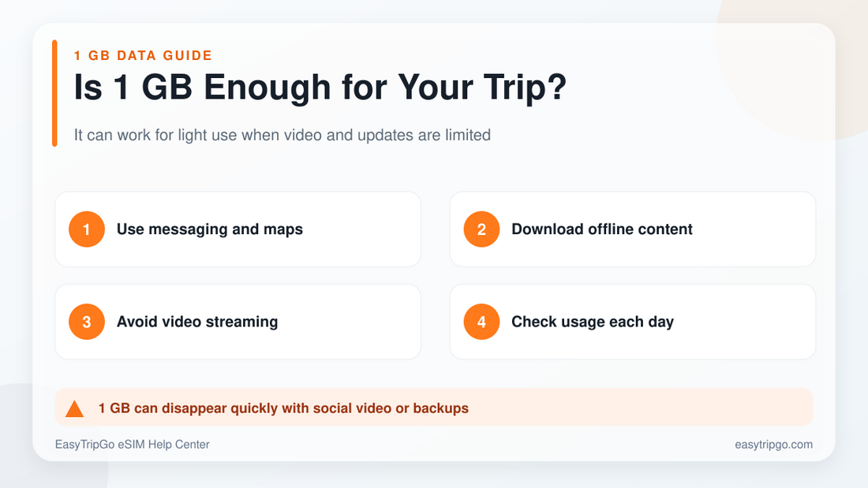
Task: Click the orange number 1 circle
Action: (87, 229)
